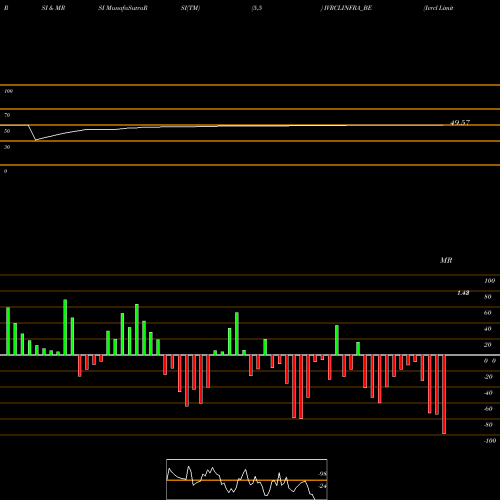Click the 40 label on MR scale
Image resolution: width=500 pixels, height=500 pixels.
point(488,329)
